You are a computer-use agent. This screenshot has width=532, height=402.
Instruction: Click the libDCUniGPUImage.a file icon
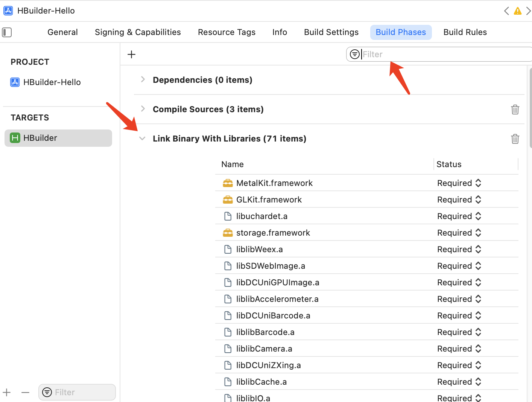[x=228, y=283]
